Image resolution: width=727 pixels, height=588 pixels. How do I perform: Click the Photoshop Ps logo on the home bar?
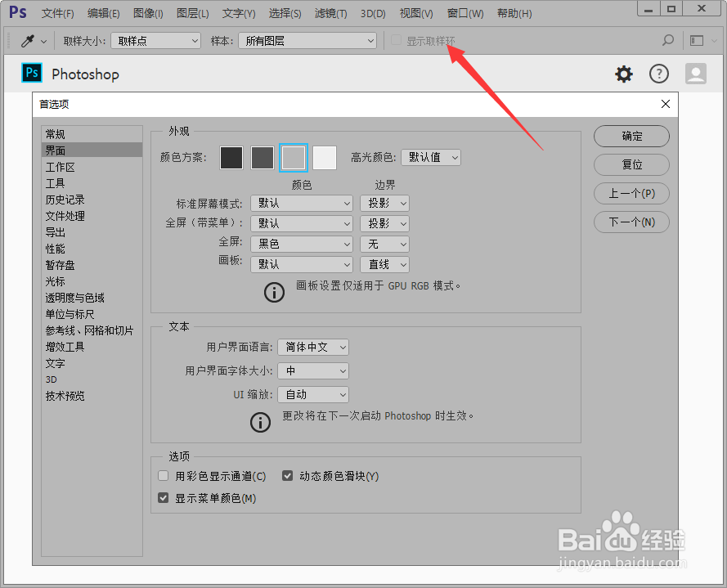point(32,73)
